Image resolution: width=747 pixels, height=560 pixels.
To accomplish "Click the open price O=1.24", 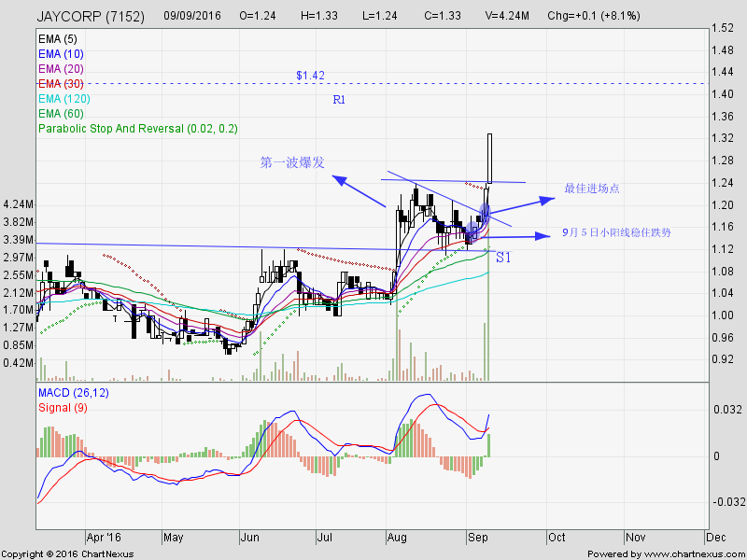I will [x=258, y=16].
